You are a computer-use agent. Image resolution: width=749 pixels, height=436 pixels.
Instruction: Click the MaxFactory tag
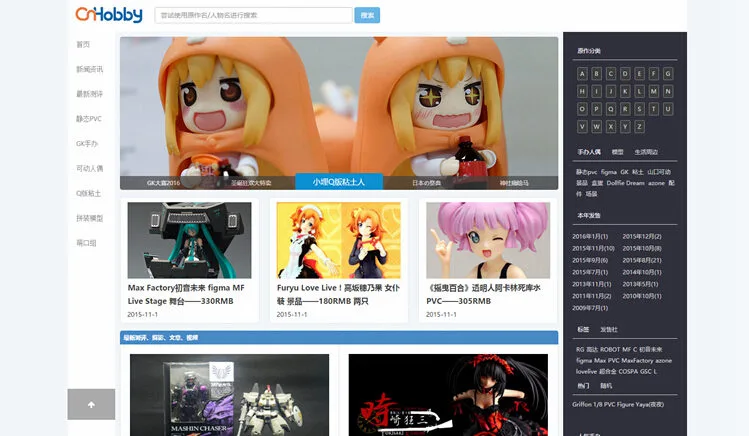point(637,361)
